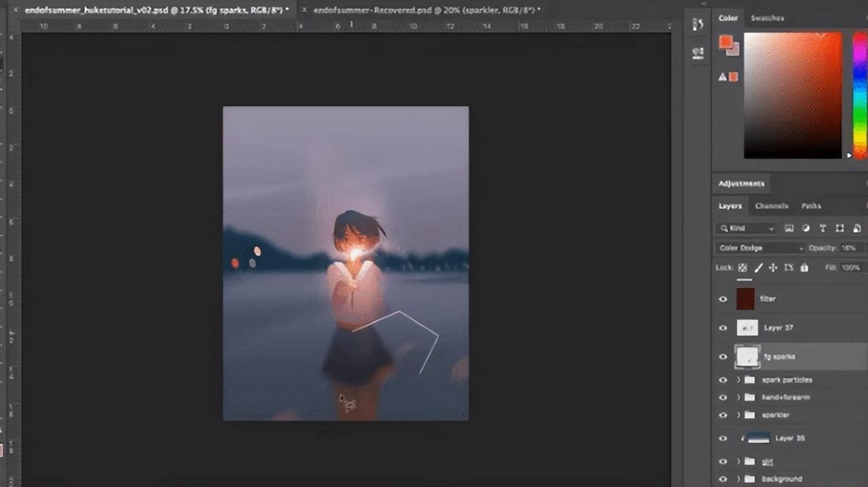The height and width of the screenshot is (487, 868).
Task: Toggle lock image pixels brush icon
Action: tap(759, 268)
